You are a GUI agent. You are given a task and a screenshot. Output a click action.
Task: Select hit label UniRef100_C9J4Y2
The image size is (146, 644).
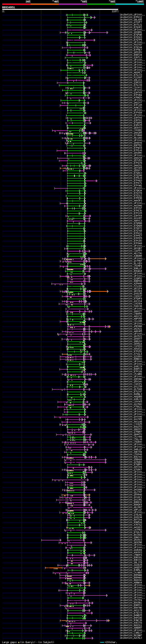pos(131,88)
